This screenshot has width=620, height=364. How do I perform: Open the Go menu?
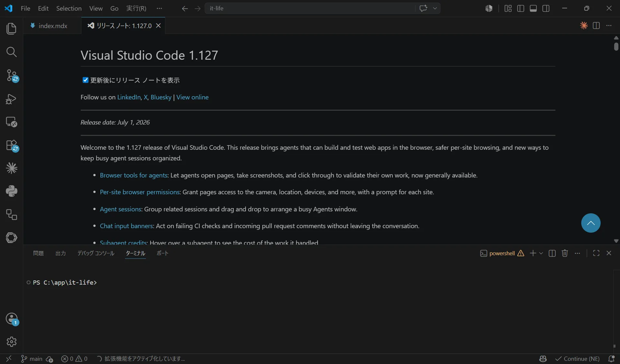[114, 8]
